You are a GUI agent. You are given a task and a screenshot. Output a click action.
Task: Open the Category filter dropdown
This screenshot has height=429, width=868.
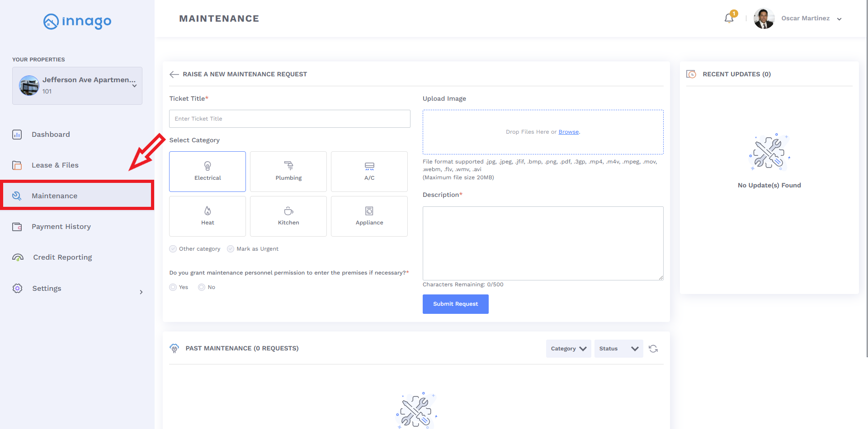[568, 349]
